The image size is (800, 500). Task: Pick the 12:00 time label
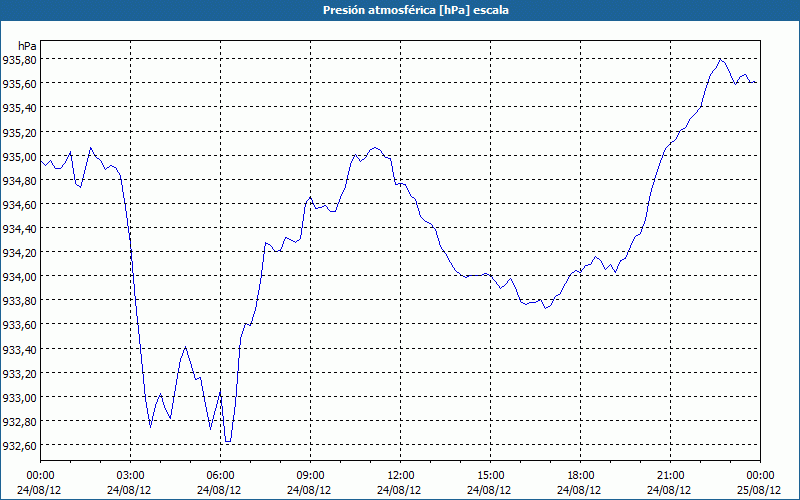401,476
